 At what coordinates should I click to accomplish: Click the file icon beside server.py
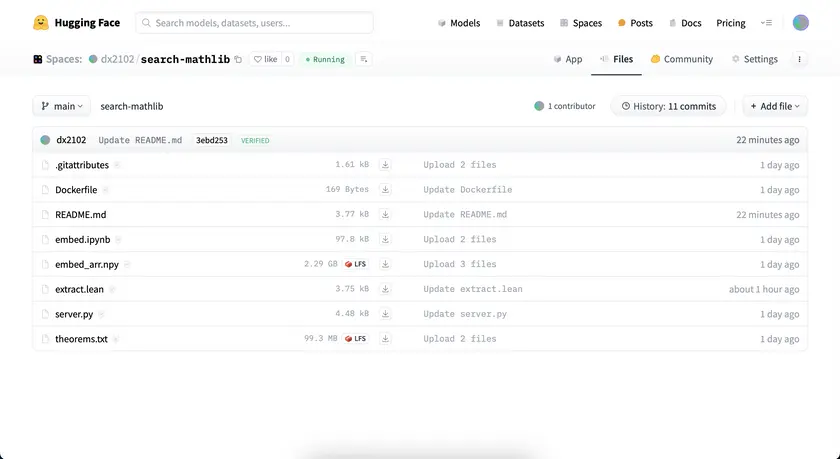[x=46, y=314]
